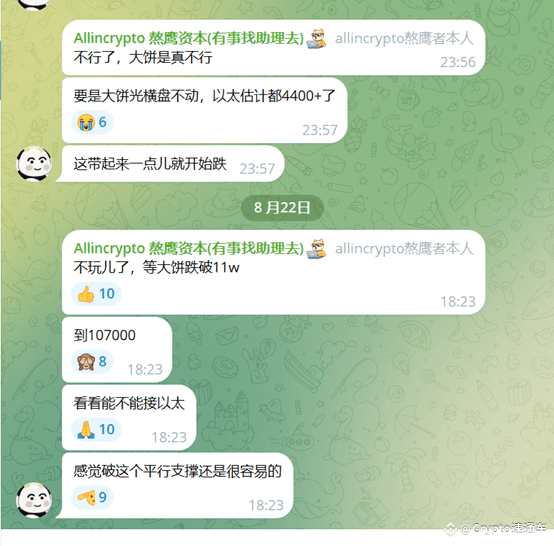The image size is (554, 546).
Task: Click the praying hands reaction with 10
Action: point(96,429)
